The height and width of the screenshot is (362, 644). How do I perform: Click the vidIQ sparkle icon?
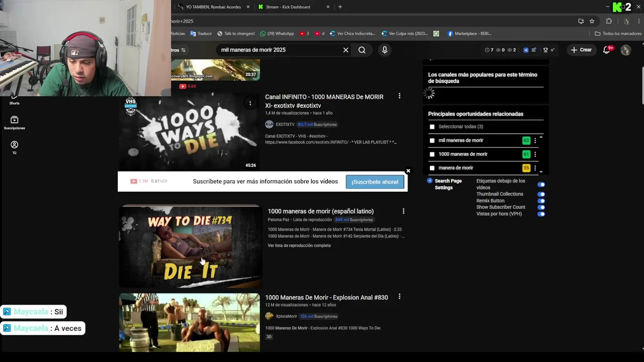[552, 50]
